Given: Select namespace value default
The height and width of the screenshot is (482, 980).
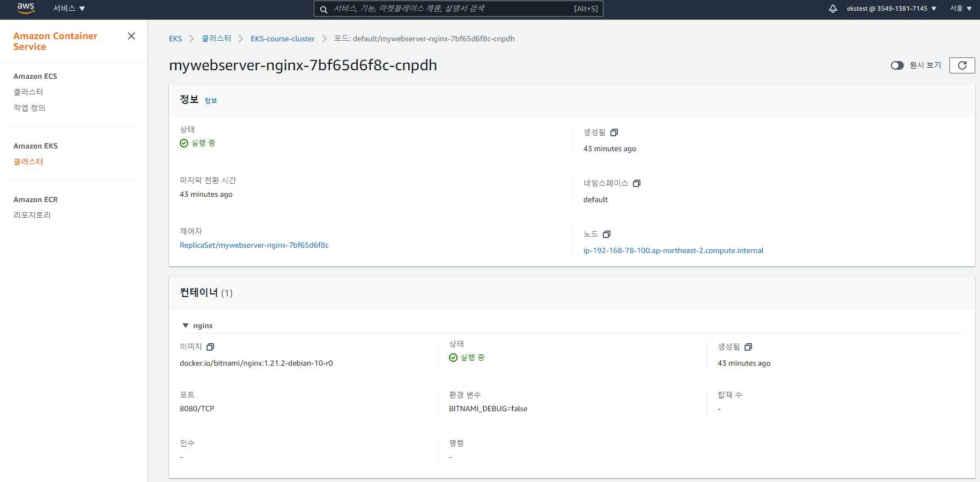Looking at the screenshot, I should [595, 199].
